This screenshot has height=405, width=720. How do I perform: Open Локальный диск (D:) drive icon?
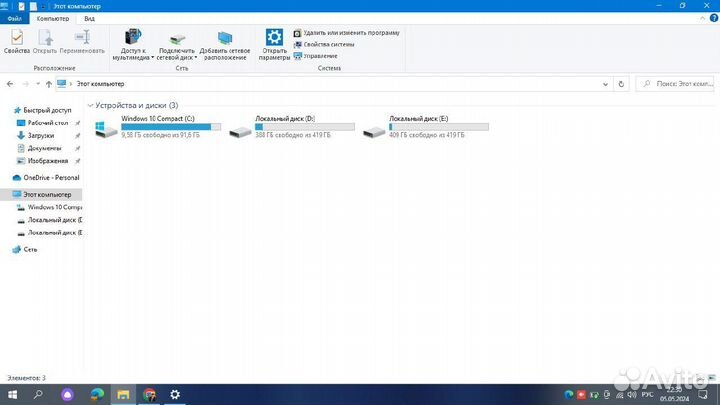[x=240, y=131]
